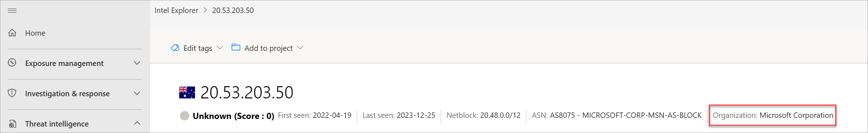This screenshot has height=133, width=868.
Task: Expand the Investigation & response chevron
Action: [x=137, y=93]
